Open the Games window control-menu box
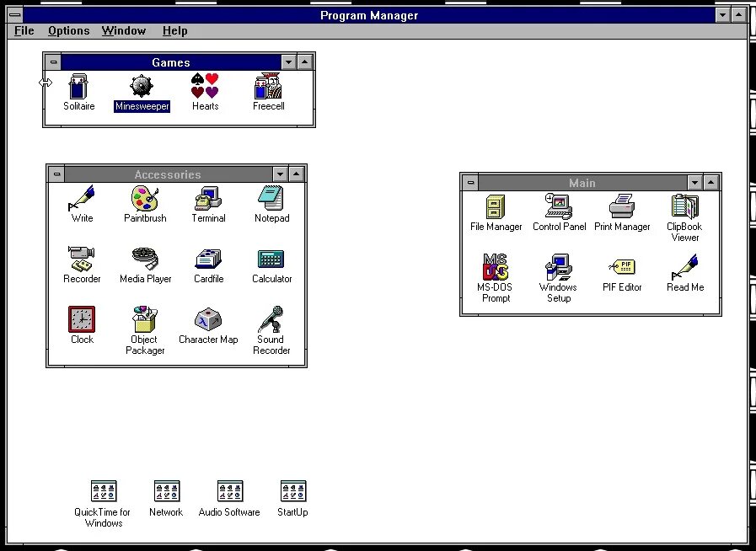 point(53,62)
